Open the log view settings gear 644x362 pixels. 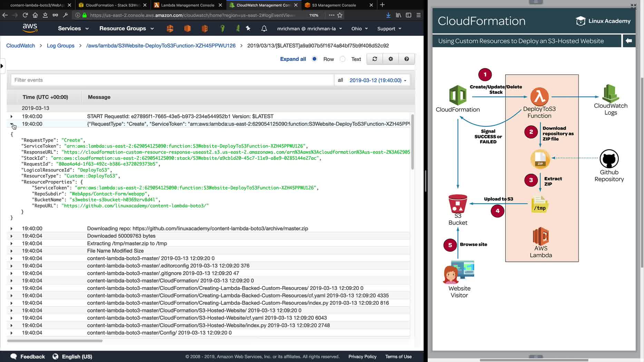pos(391,59)
